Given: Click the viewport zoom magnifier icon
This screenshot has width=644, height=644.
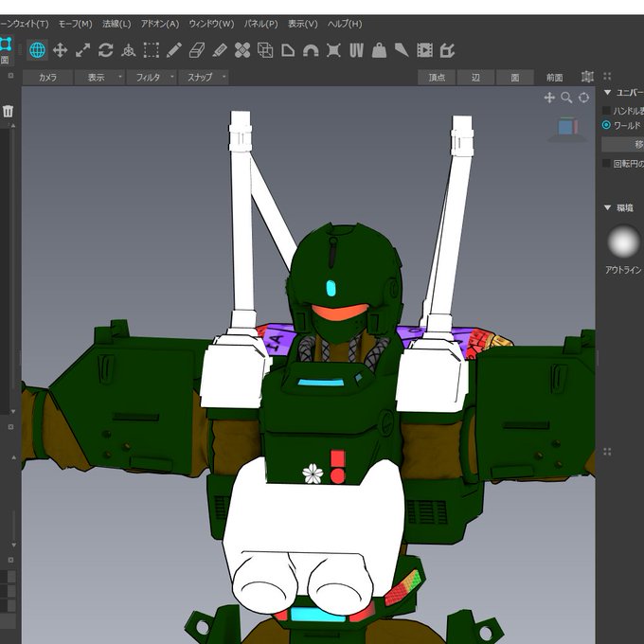Looking at the screenshot, I should [x=566, y=98].
